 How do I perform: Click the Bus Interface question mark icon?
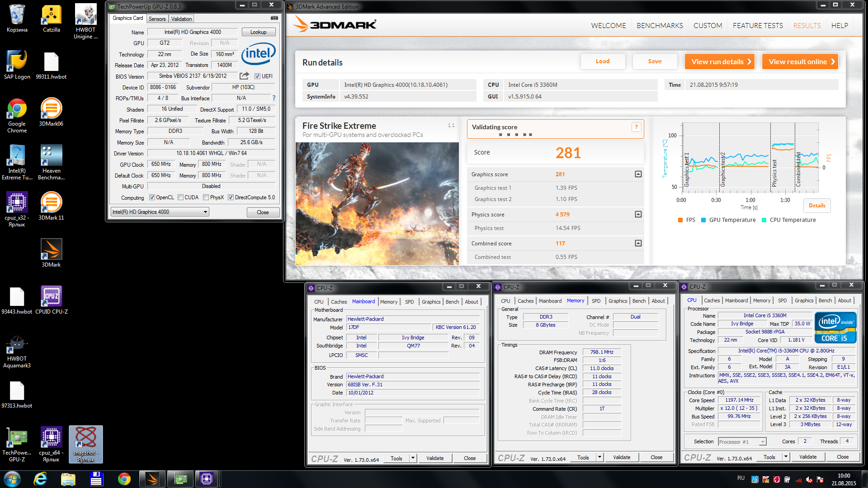click(x=274, y=98)
